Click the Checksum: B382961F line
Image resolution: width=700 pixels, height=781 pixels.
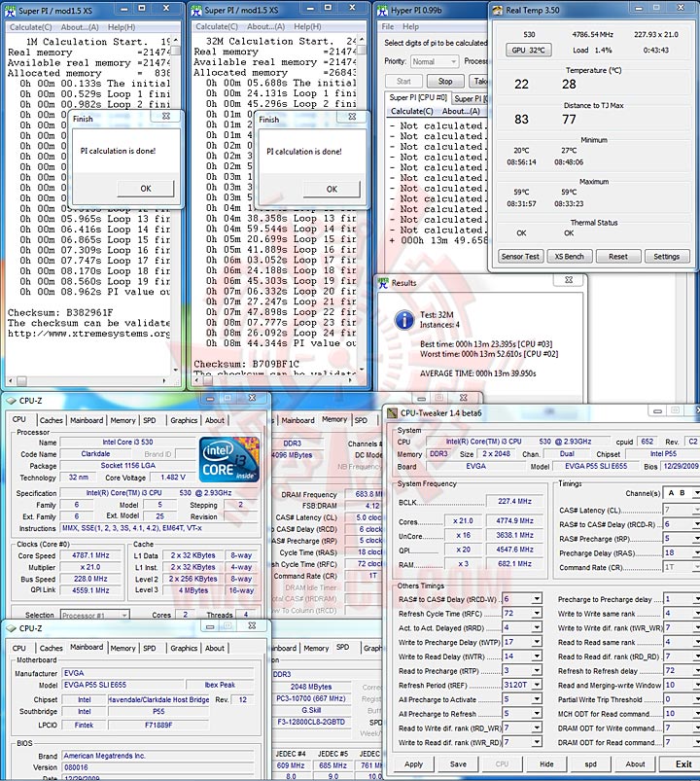(x=60, y=313)
